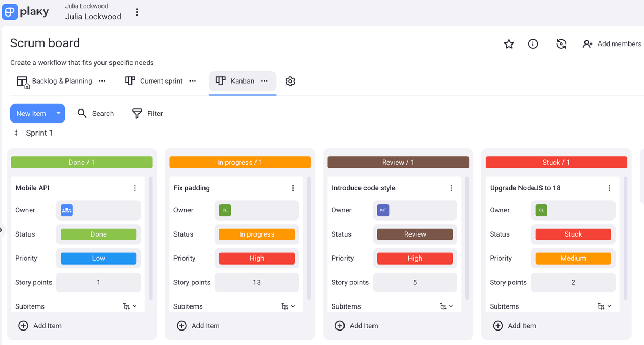Open the activity log history icon
Viewport: 644px width, 345px height.
click(x=561, y=44)
